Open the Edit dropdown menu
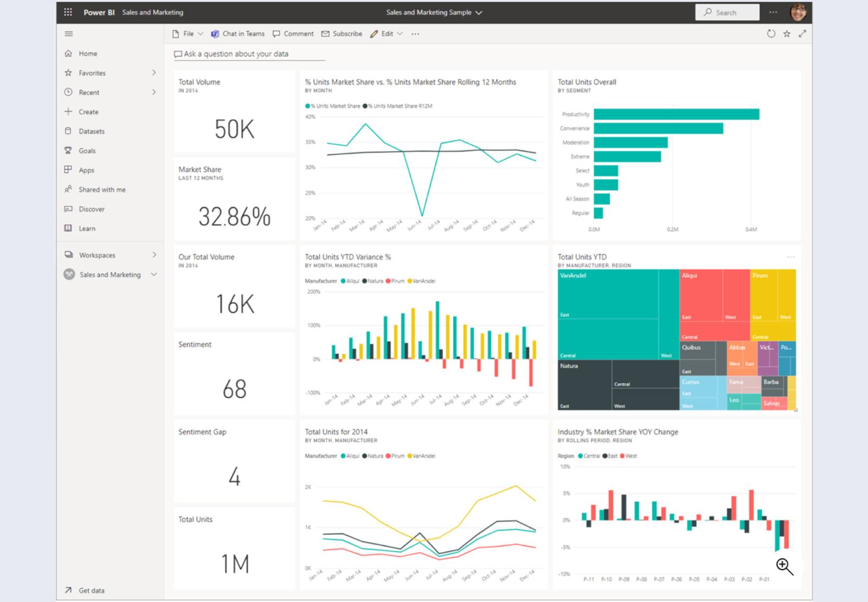The width and height of the screenshot is (868, 602). coord(387,34)
